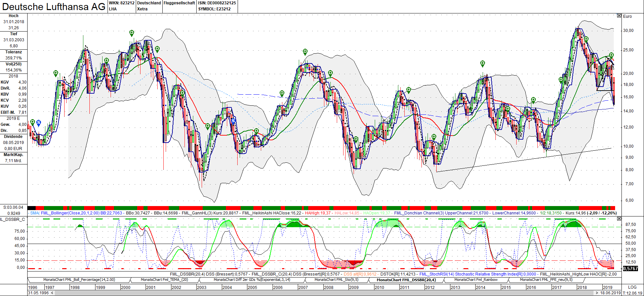Image resolution: width=644 pixels, height=296 pixels.
Task: Click the 2010 year label on timeline
Action: (379, 287)
